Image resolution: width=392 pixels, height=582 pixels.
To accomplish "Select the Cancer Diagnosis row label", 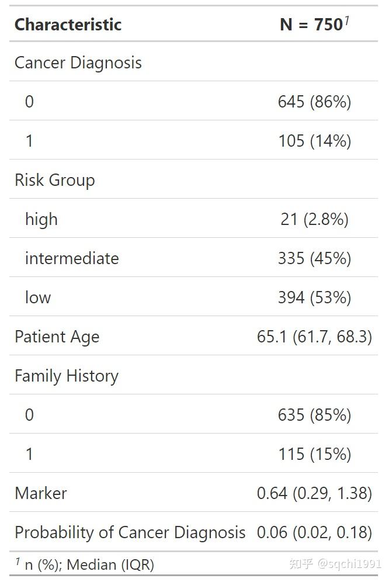I will coord(78,63).
